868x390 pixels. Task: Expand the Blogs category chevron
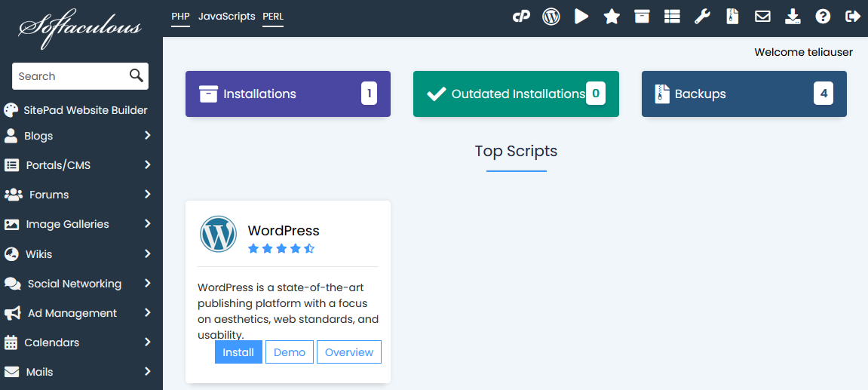click(148, 135)
